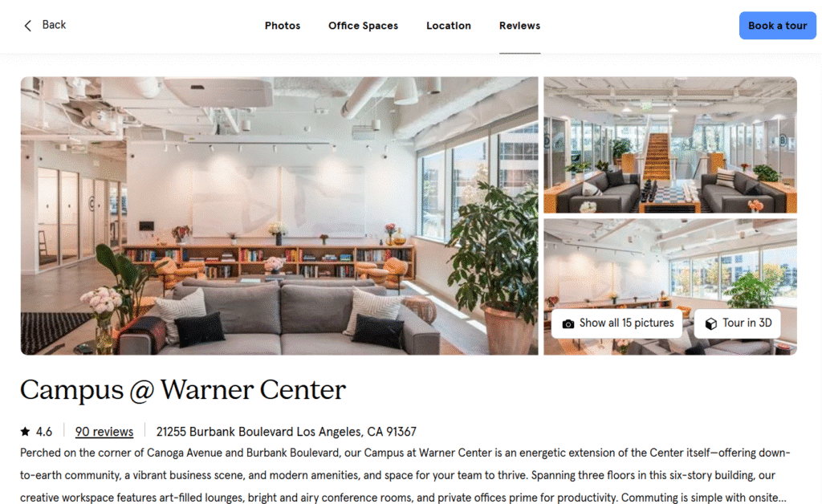Go back using the Back link

point(45,25)
